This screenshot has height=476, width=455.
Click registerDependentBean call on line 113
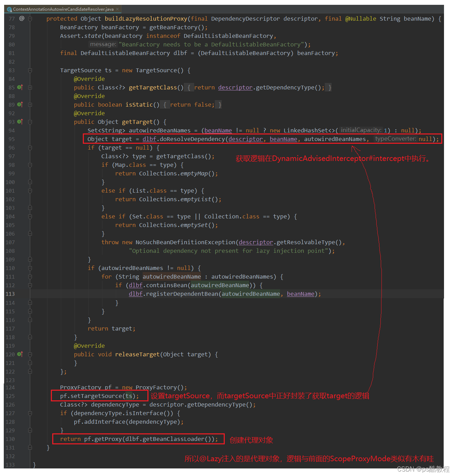[x=182, y=294]
